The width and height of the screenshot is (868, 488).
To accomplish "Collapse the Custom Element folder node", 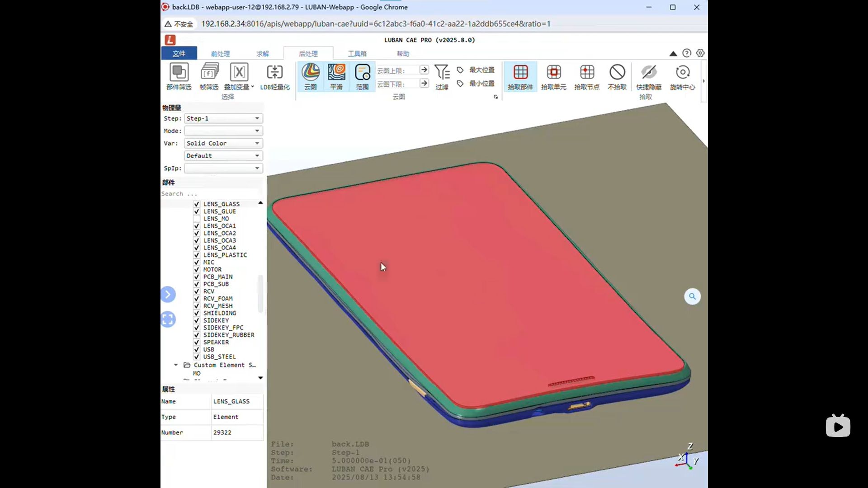I will [176, 365].
